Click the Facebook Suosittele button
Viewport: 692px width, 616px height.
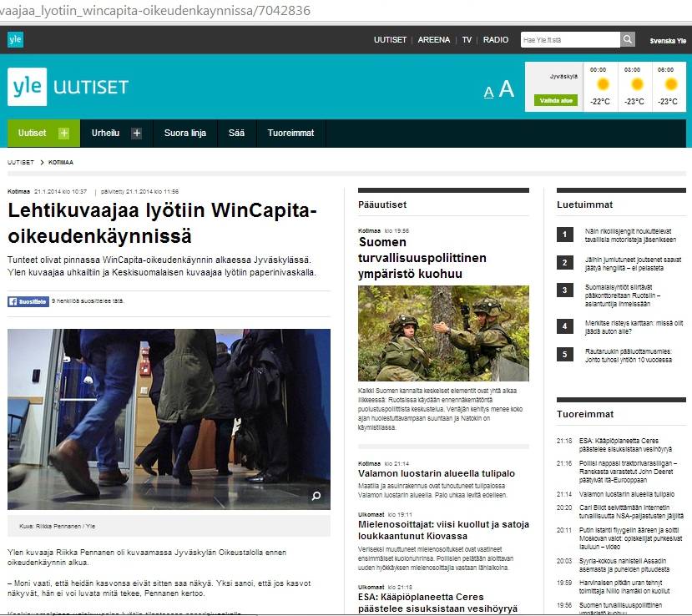28,301
